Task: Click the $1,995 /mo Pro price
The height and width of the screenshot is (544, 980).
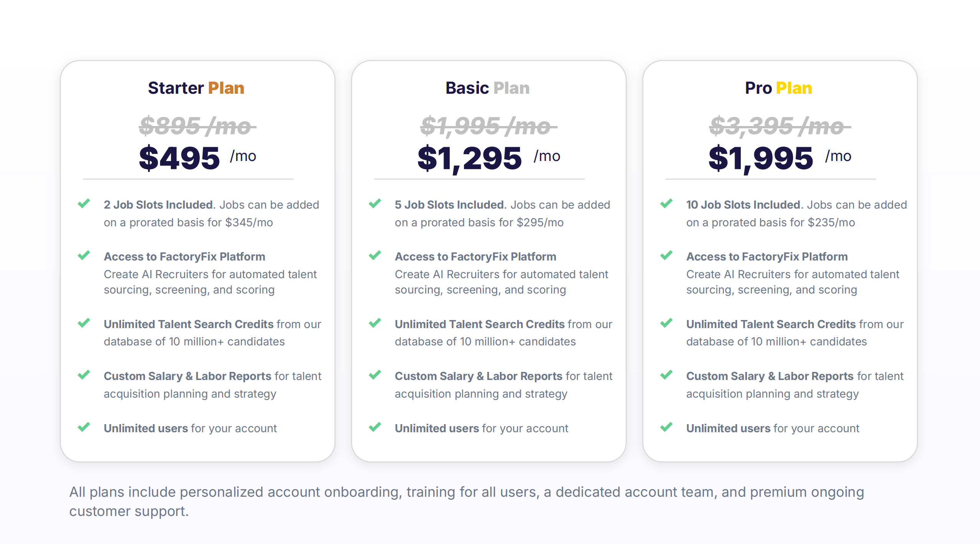Action: [780, 158]
